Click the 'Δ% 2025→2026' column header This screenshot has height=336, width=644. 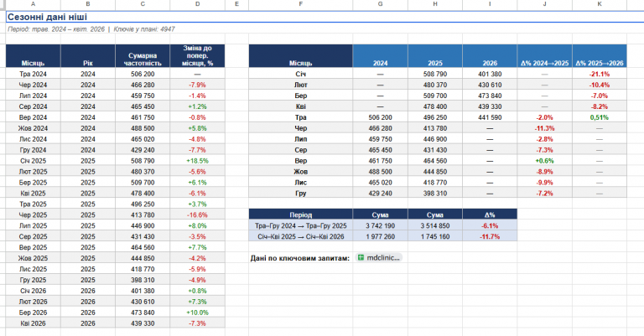(600, 56)
